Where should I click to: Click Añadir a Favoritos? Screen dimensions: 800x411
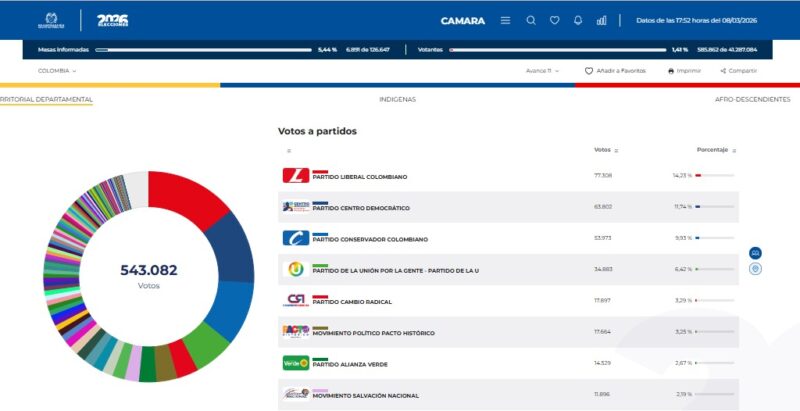615,71
